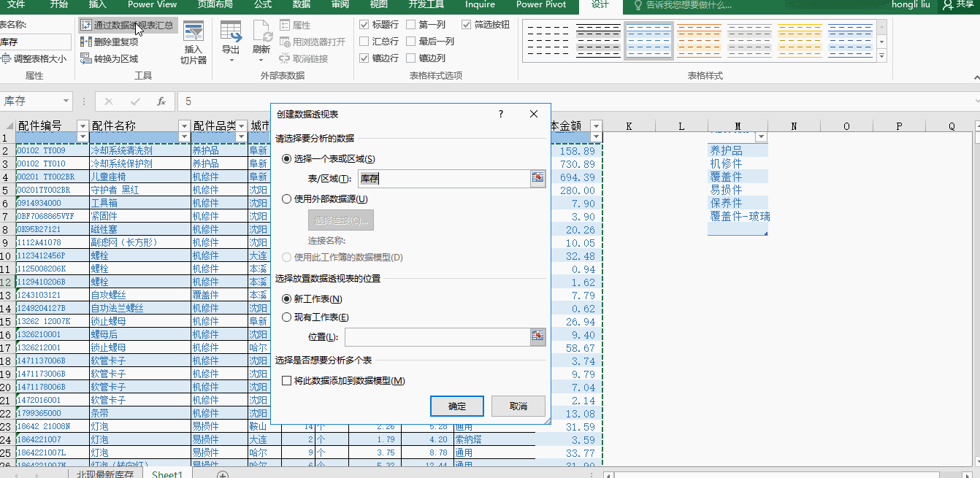Switch to the 公式 ribbon tab
This screenshot has width=980, height=478.
(263, 5)
